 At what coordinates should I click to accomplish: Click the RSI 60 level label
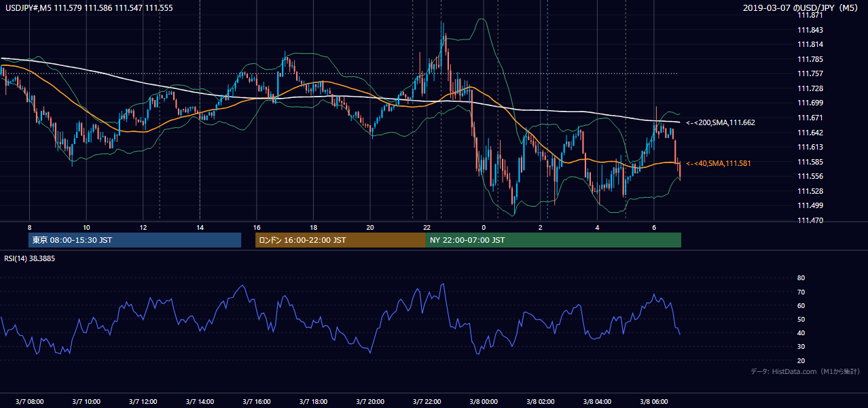(801, 305)
